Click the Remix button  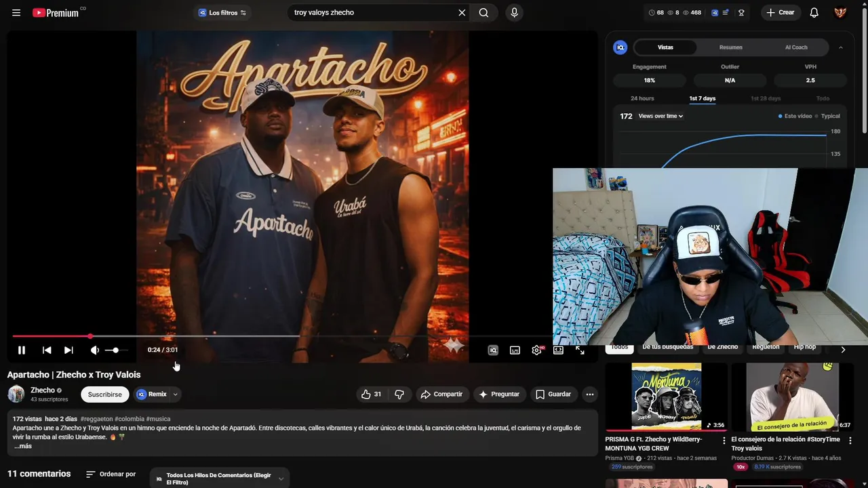(x=152, y=394)
